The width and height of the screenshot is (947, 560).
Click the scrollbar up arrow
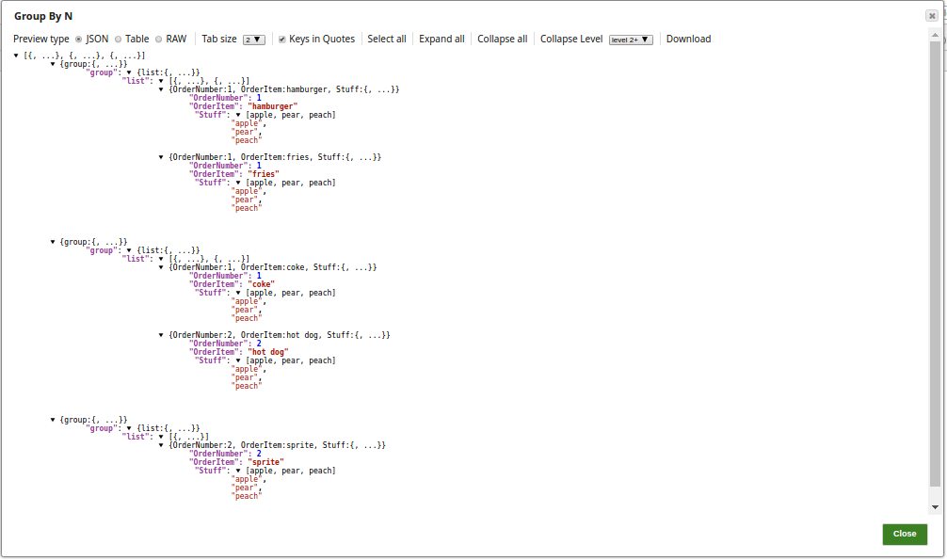click(935, 34)
